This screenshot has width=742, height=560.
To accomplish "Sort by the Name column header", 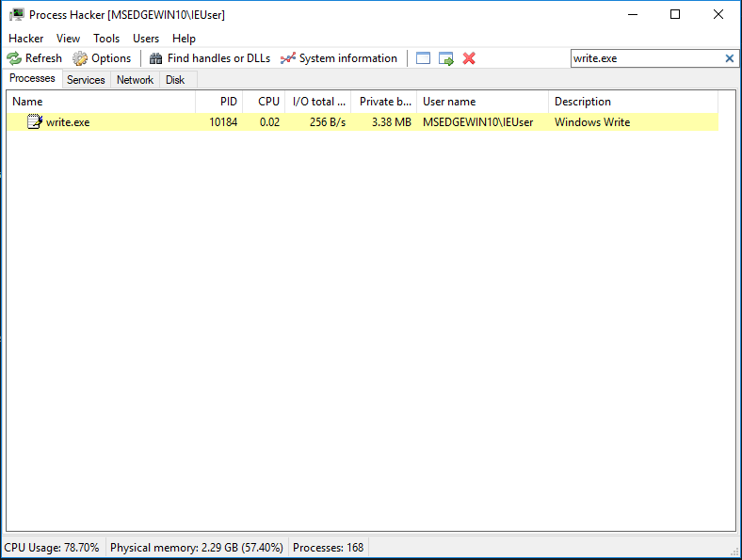I will point(101,102).
